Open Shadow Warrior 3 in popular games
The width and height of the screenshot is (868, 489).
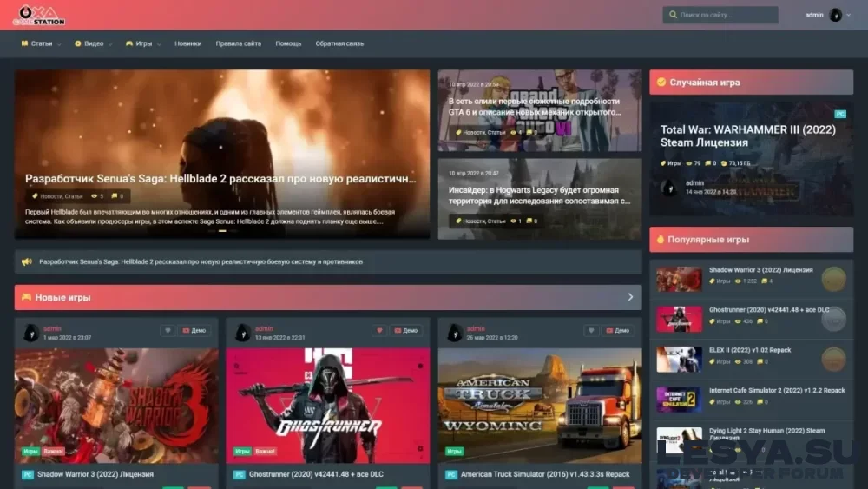[760, 270]
